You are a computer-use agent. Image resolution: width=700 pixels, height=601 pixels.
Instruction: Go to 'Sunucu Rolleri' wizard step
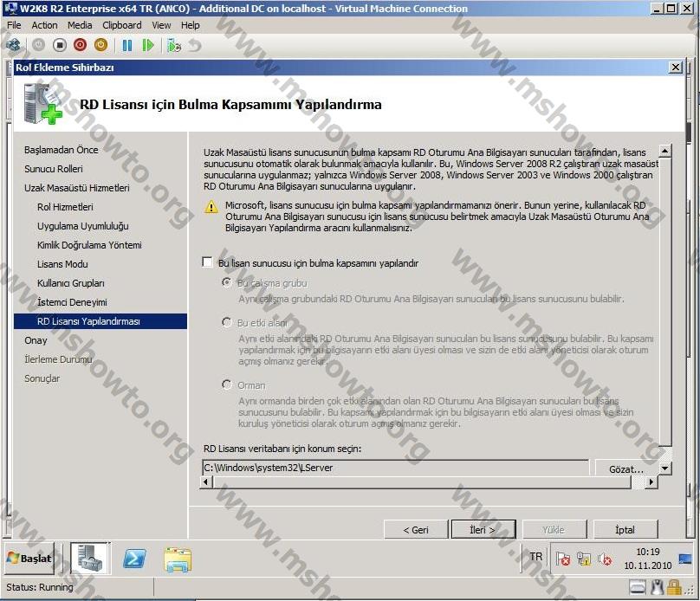point(54,169)
